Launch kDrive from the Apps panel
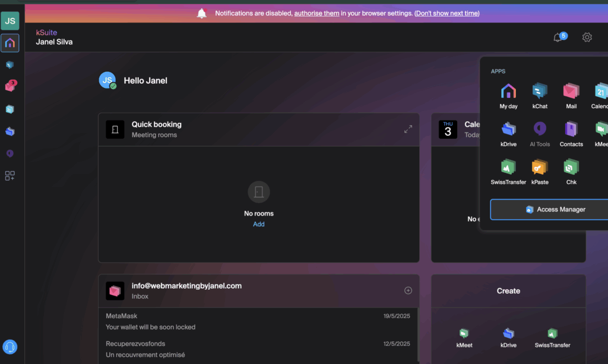This screenshot has width=608, height=364. point(508,134)
